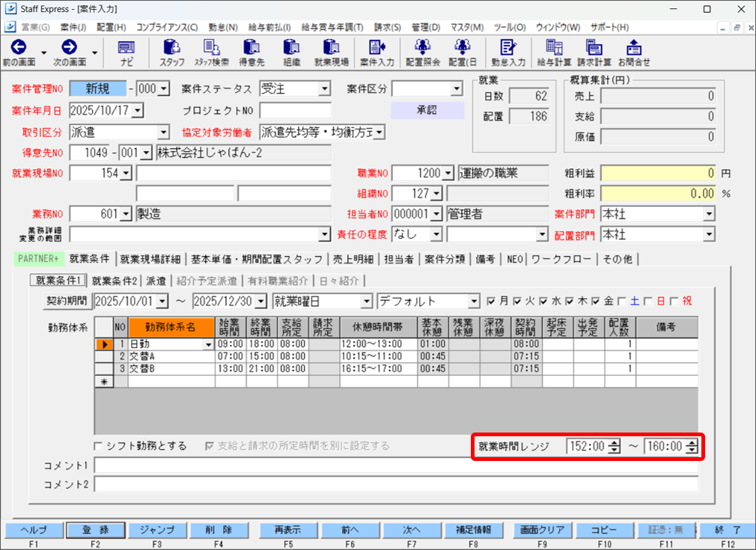756x550 pixels.
Task: Open the 組織 organization icon
Action: [292, 52]
